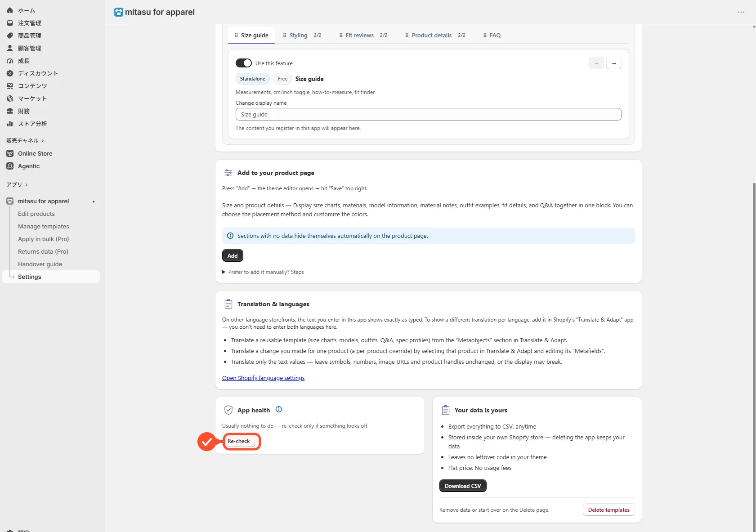The height and width of the screenshot is (532, 756).
Task: Click the Your data is yours clipboard icon
Action: [446, 410]
